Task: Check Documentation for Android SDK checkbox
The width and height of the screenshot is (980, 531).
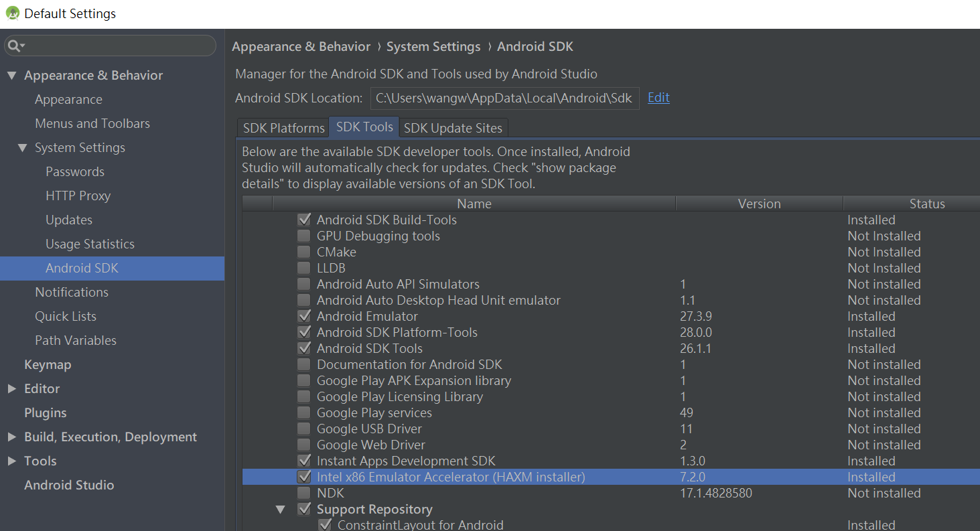Action: point(304,364)
